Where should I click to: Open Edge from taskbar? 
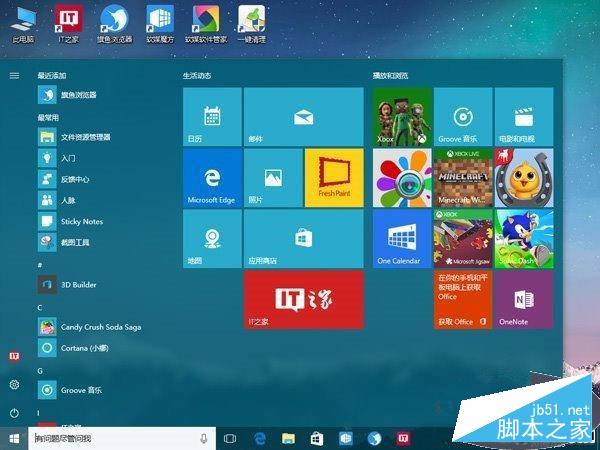click(260, 439)
